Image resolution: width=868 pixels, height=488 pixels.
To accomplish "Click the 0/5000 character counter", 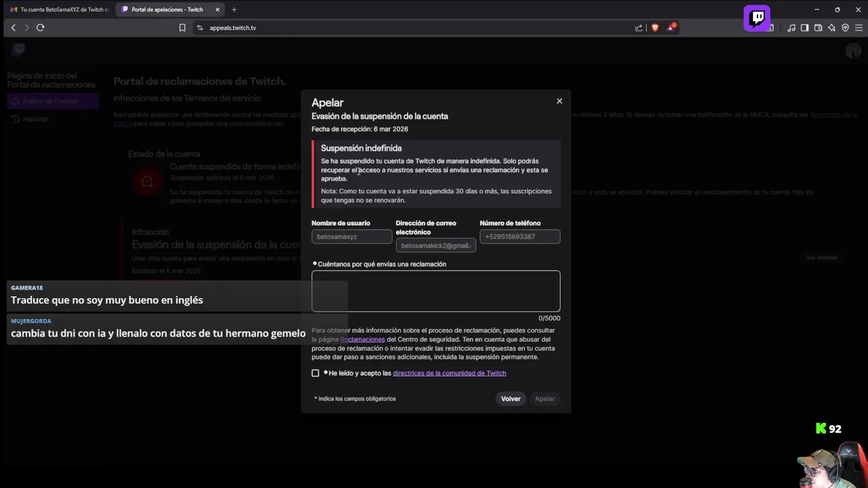I will click(x=549, y=318).
